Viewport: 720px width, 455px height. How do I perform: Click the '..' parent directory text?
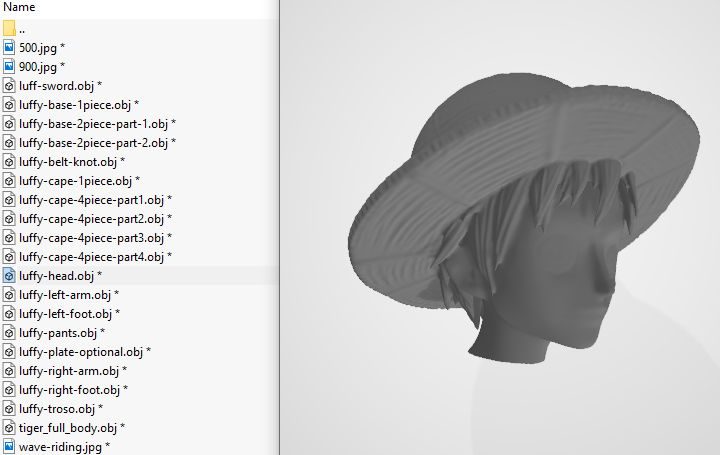22,32
